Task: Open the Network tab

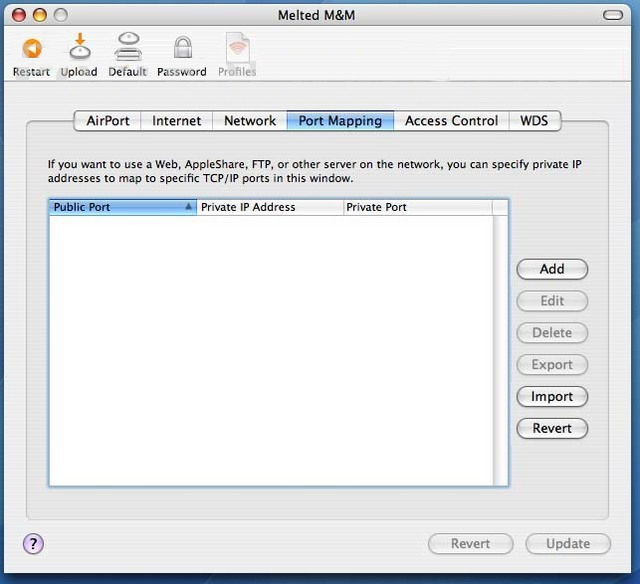Action: tap(250, 121)
